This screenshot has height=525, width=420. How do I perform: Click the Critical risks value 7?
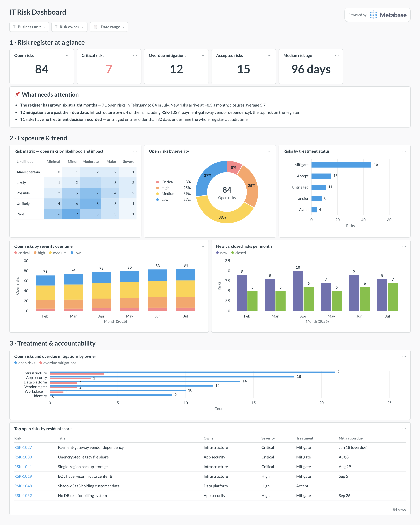[x=109, y=69]
